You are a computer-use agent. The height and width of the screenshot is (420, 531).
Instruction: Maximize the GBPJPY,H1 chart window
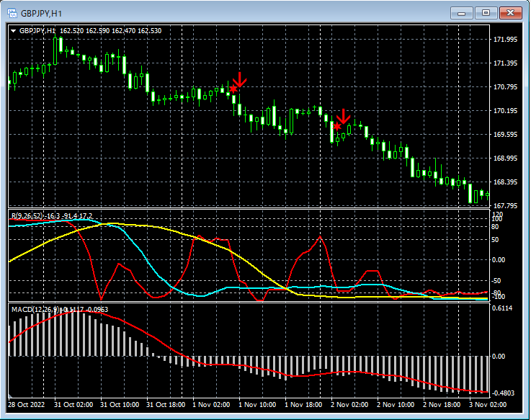(x=486, y=13)
